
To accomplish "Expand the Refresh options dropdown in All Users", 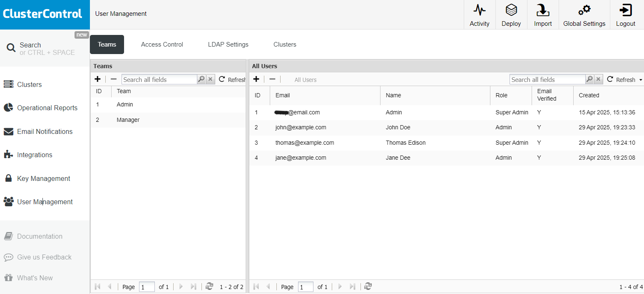I will pos(641,79).
